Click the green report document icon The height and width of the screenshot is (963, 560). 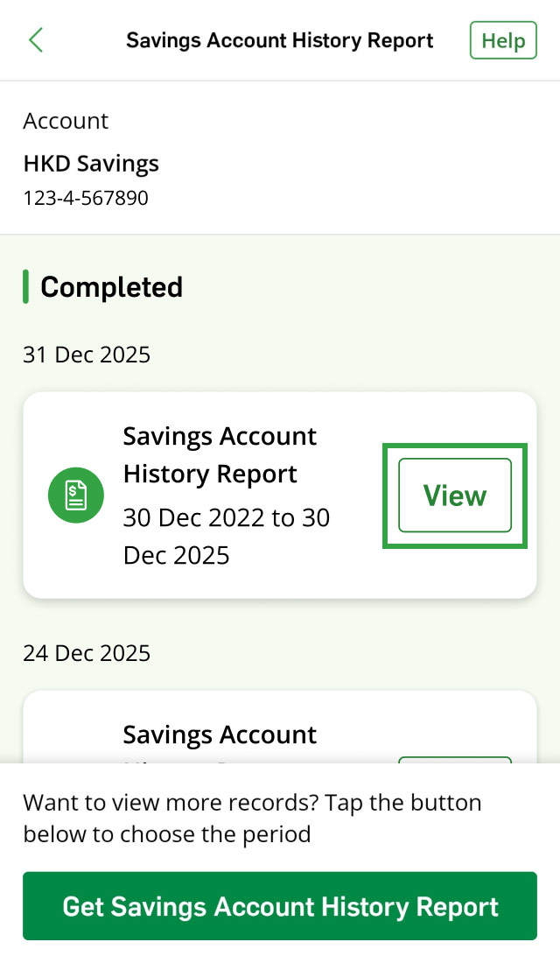pyautogui.click(x=75, y=496)
